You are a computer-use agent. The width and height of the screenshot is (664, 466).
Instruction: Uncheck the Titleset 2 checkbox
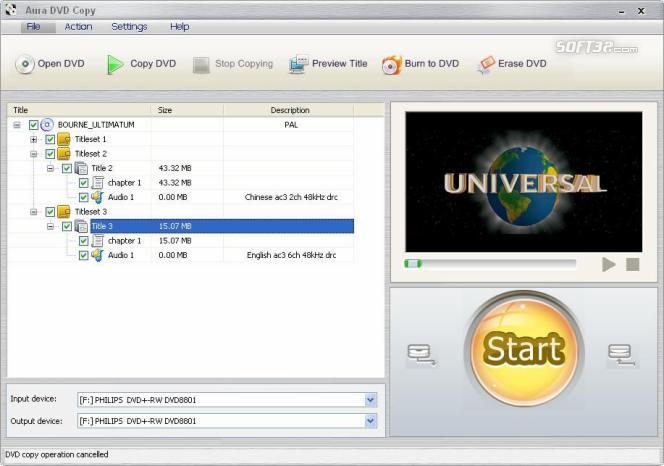[50, 153]
